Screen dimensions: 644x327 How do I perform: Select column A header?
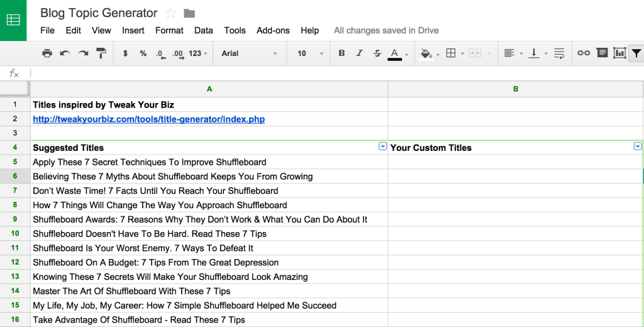pyautogui.click(x=209, y=89)
